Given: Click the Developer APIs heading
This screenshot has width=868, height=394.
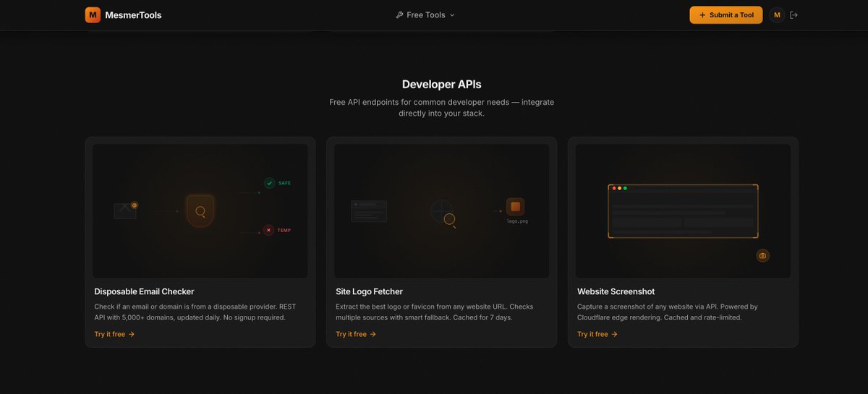Looking at the screenshot, I should (441, 84).
